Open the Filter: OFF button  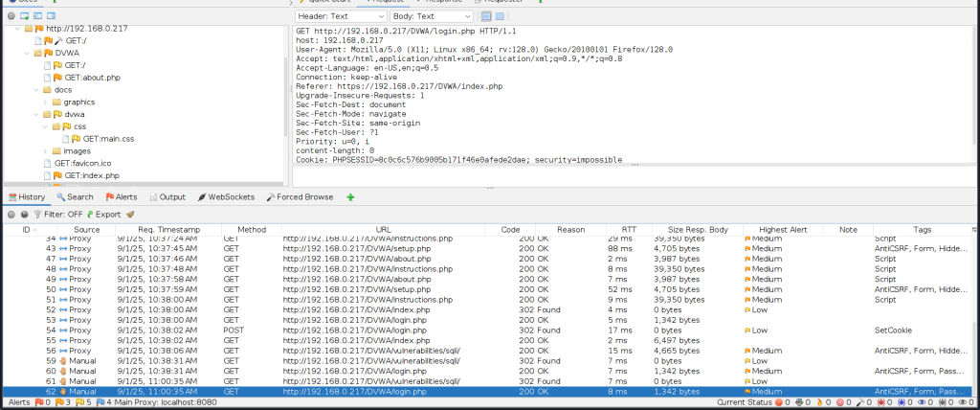57,214
